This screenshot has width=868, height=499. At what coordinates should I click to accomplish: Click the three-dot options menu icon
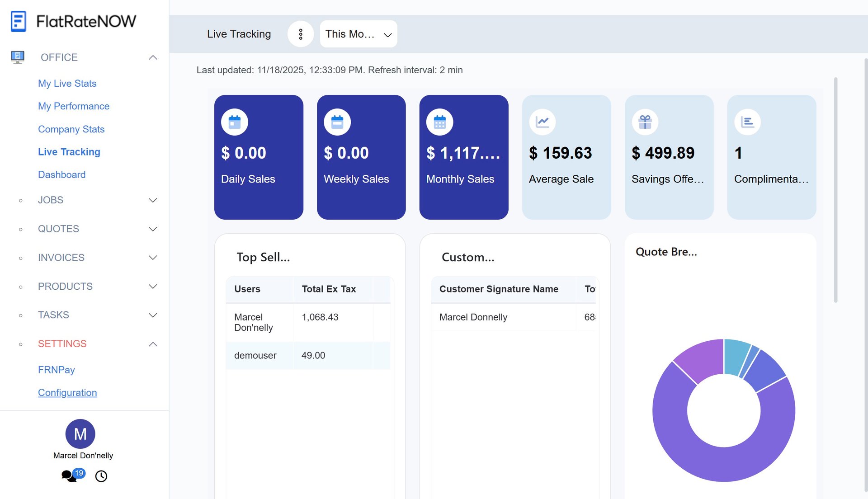click(301, 34)
